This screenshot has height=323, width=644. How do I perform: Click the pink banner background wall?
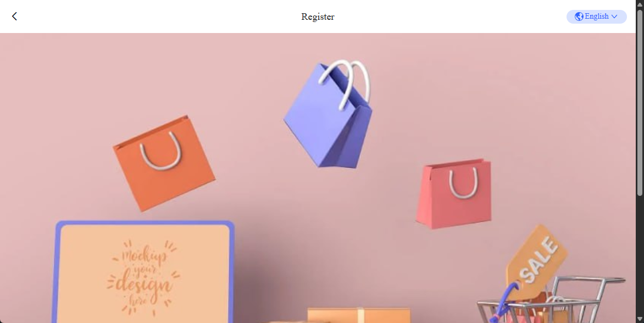pyautogui.click(x=534, y=103)
